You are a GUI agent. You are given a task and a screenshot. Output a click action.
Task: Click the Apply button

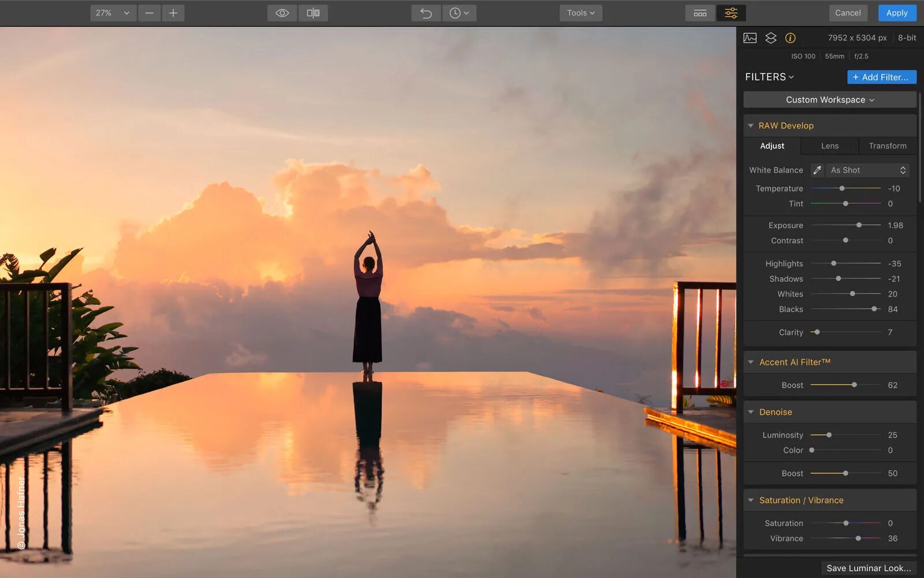tap(897, 13)
